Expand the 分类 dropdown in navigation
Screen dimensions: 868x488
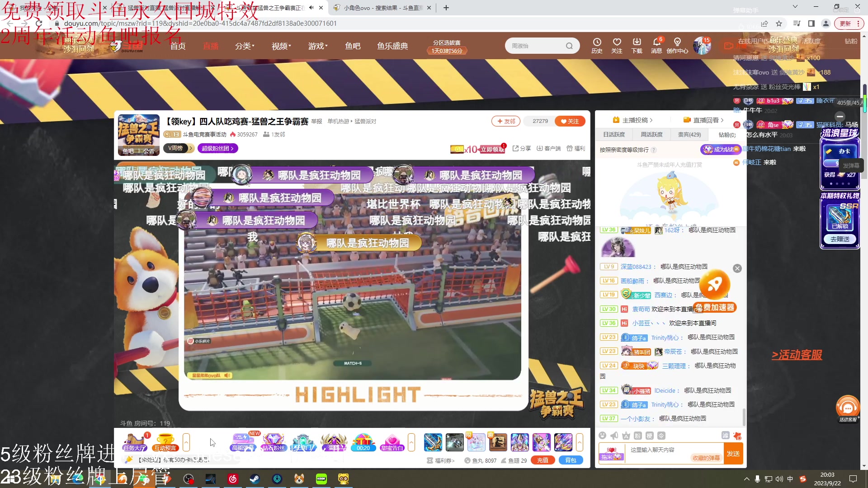pyautogui.click(x=245, y=46)
